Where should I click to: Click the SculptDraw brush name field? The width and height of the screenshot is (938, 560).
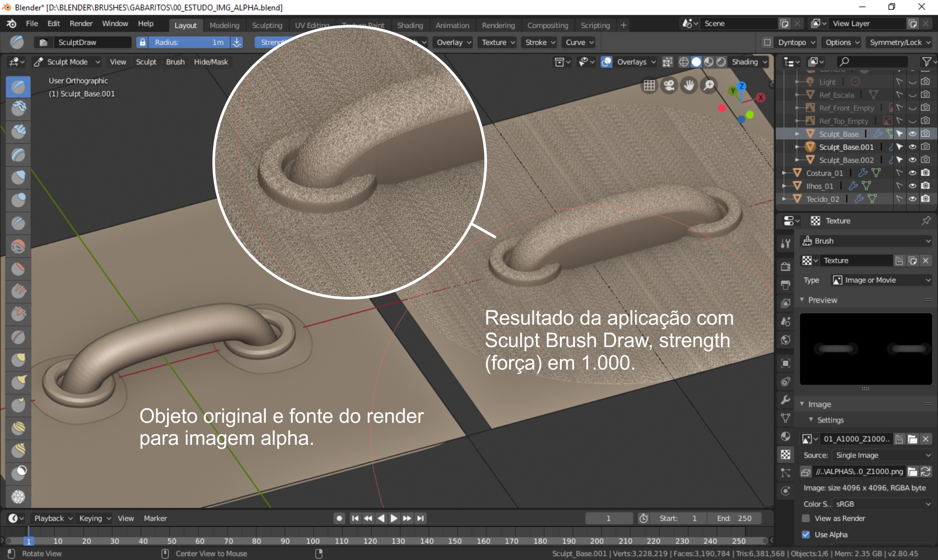coord(92,42)
